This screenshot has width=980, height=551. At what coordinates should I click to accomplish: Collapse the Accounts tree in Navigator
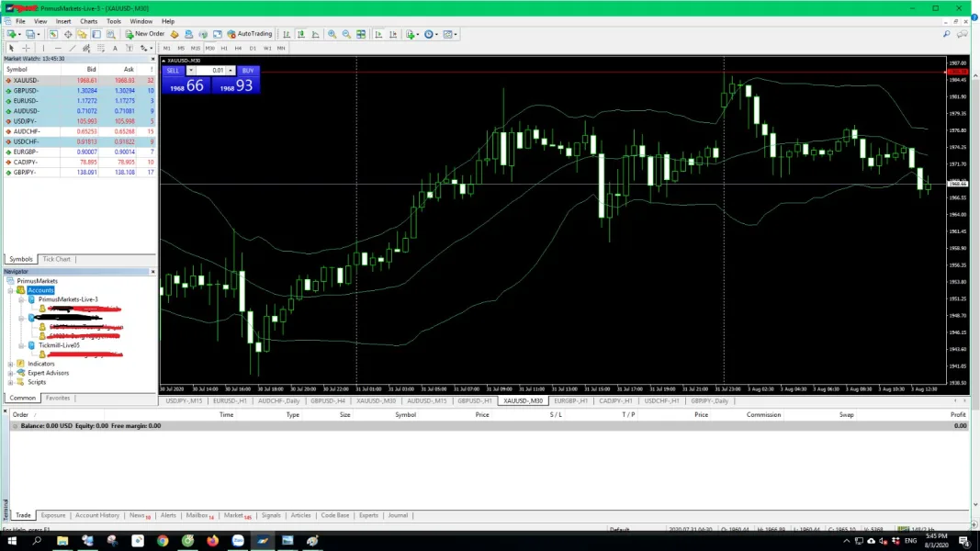10,290
